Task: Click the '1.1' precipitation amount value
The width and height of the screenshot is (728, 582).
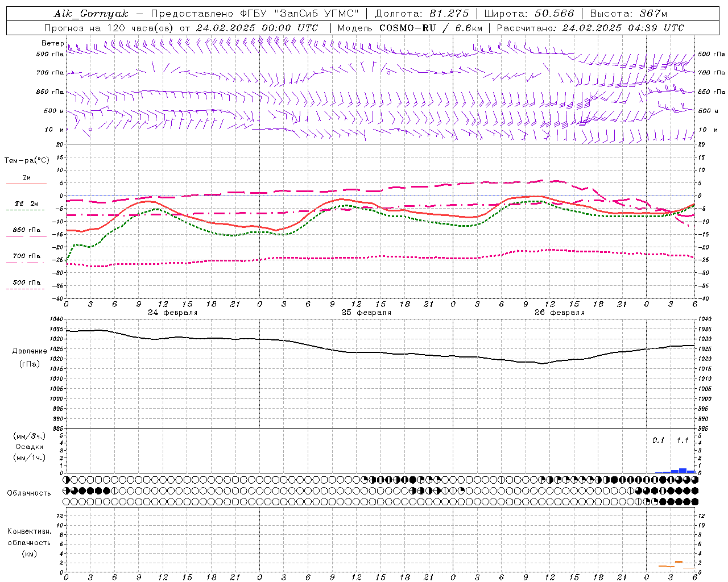Action: pos(682,440)
